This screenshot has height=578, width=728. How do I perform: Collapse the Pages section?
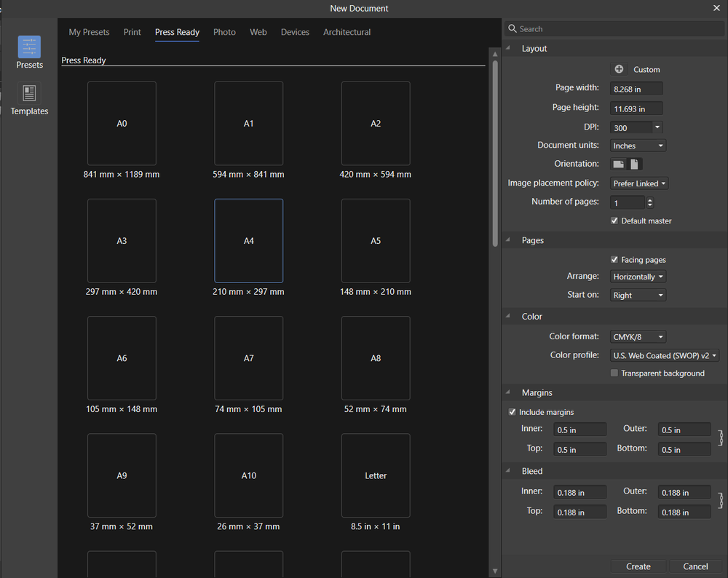(x=508, y=240)
